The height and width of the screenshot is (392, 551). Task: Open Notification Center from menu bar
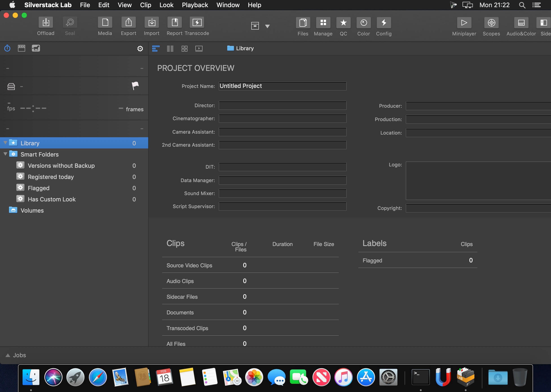(536, 5)
